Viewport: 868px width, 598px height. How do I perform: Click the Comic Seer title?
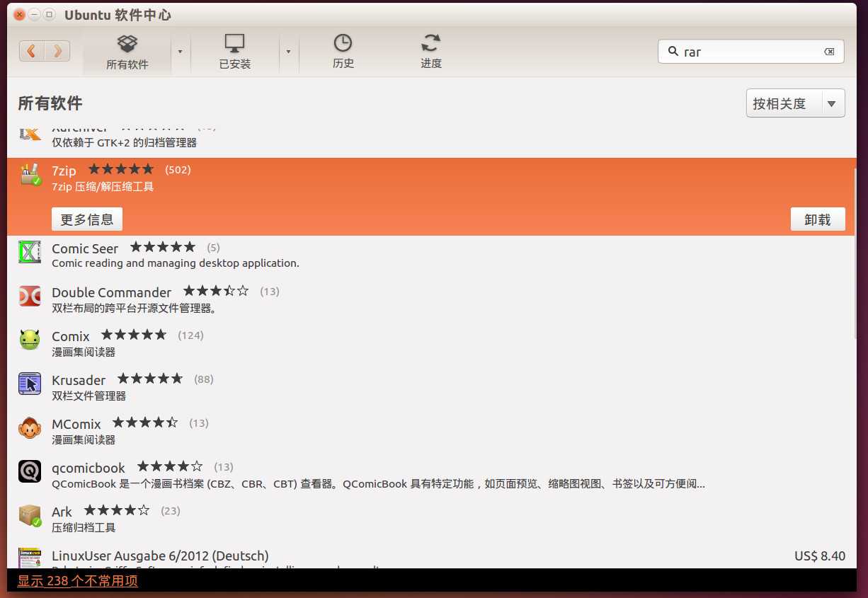(85, 248)
